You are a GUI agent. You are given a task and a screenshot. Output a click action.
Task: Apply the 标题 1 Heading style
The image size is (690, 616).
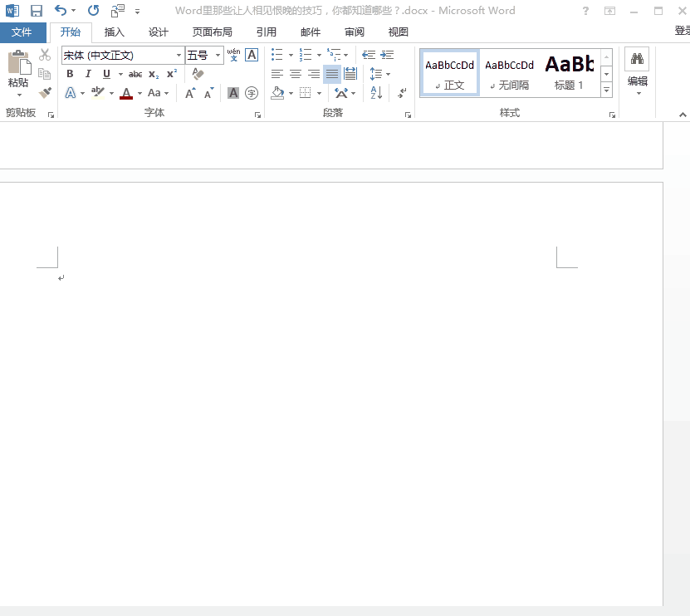click(x=570, y=73)
